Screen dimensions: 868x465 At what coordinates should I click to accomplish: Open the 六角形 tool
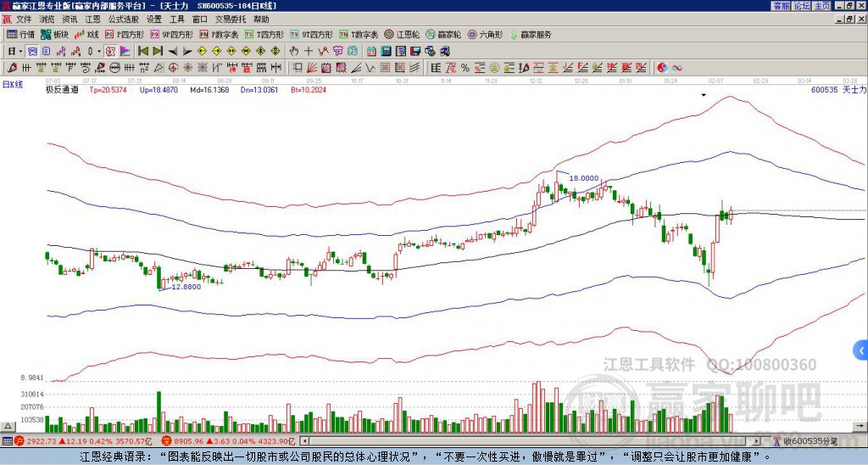[x=486, y=34]
